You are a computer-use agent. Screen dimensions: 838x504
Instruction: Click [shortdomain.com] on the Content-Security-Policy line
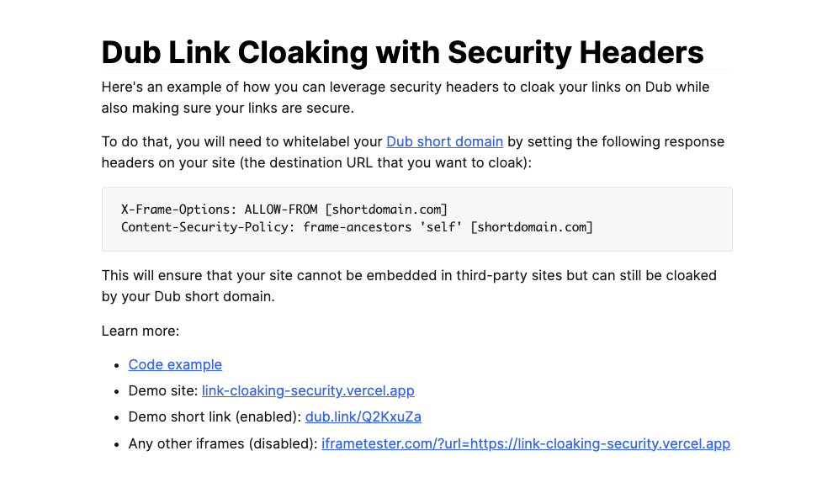(532, 227)
